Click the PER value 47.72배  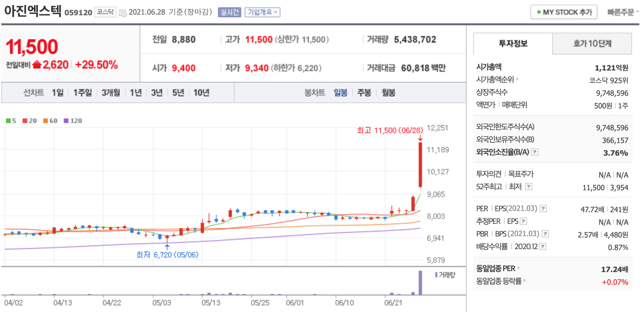(x=592, y=210)
